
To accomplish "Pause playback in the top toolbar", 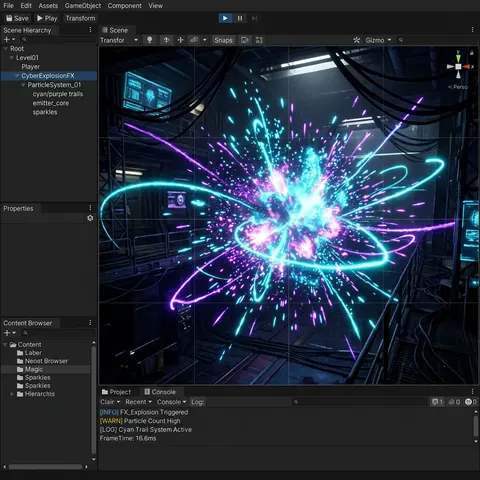I will tap(240, 18).
